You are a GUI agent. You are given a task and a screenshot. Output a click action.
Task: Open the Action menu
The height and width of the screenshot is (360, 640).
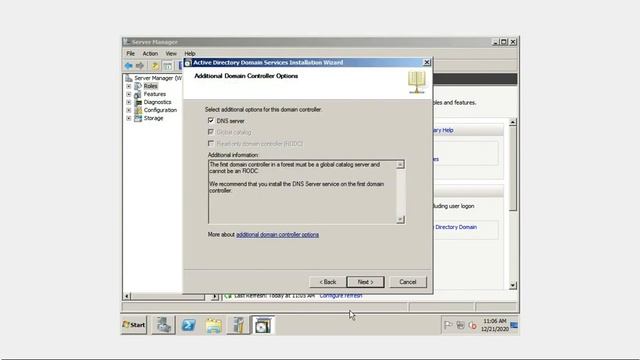point(150,53)
